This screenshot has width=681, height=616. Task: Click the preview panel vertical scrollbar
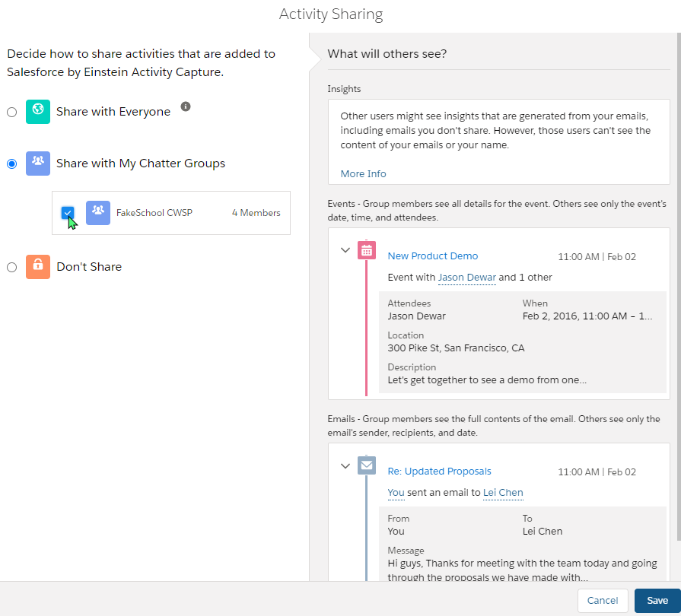(x=679, y=287)
